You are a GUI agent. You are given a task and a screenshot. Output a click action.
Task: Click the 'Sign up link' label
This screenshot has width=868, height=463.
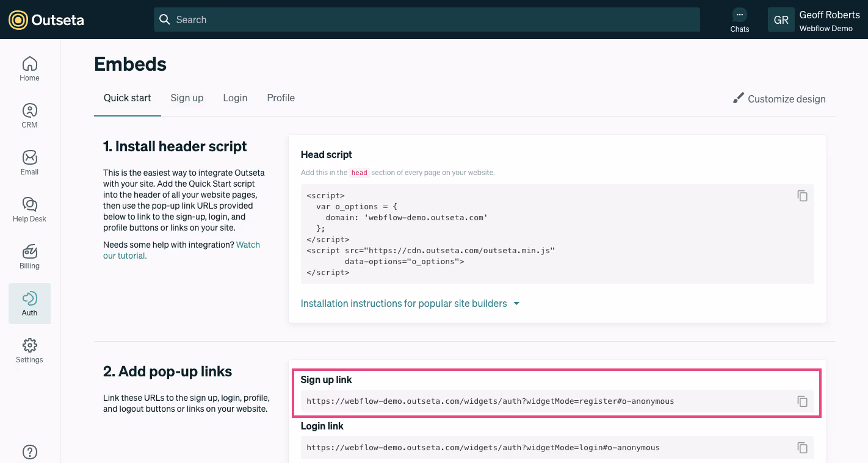[x=327, y=379]
